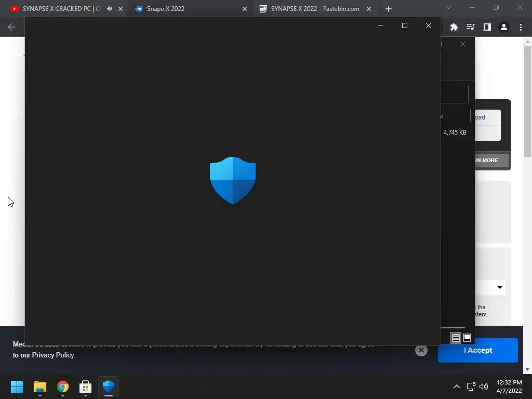Switch to large icons view icon
Viewport: 532px width, 399px height.
click(467, 338)
